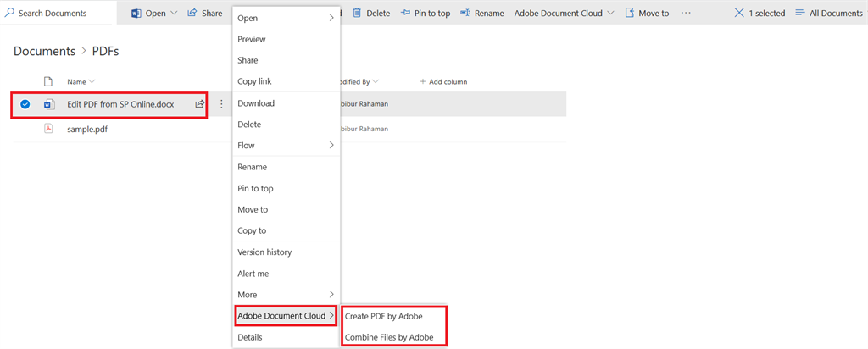
Task: Click the file type column header icon
Action: tap(48, 82)
